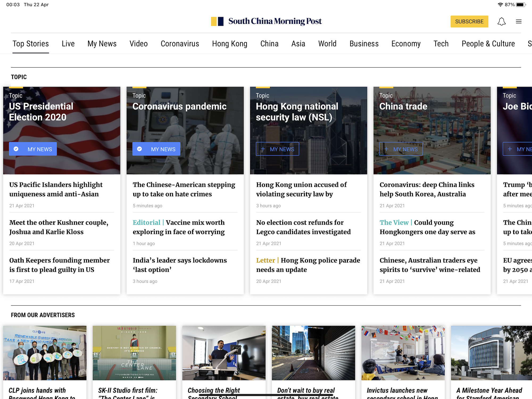Image resolution: width=532 pixels, height=399 pixels.
Task: Click 'Invictus launches new' advertiser headline
Action: point(402,393)
